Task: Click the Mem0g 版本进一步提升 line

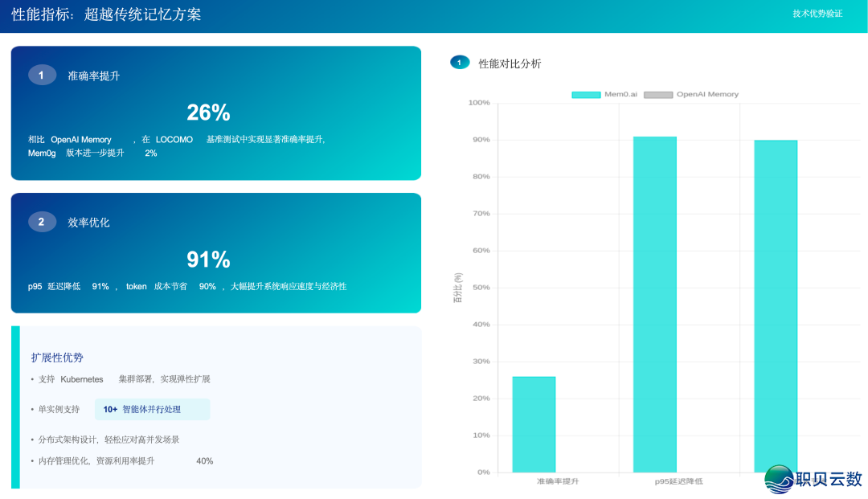Action: (x=92, y=153)
